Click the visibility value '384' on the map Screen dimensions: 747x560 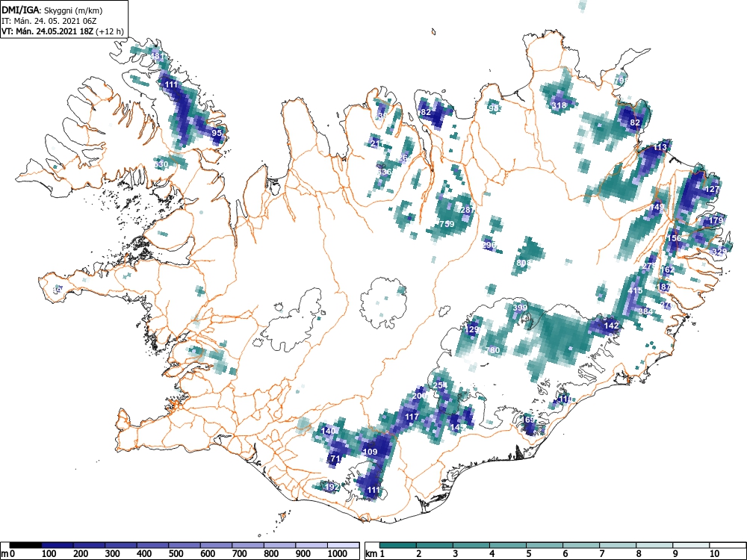(645, 311)
